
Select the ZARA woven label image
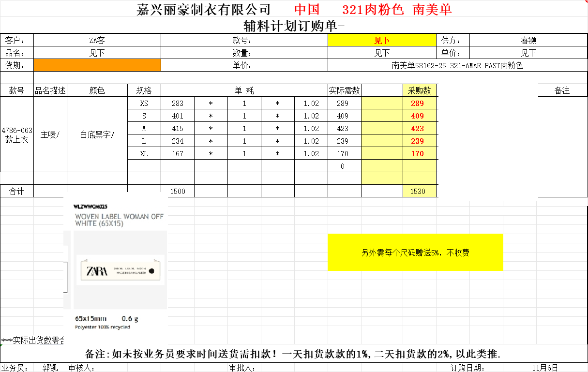116,271
